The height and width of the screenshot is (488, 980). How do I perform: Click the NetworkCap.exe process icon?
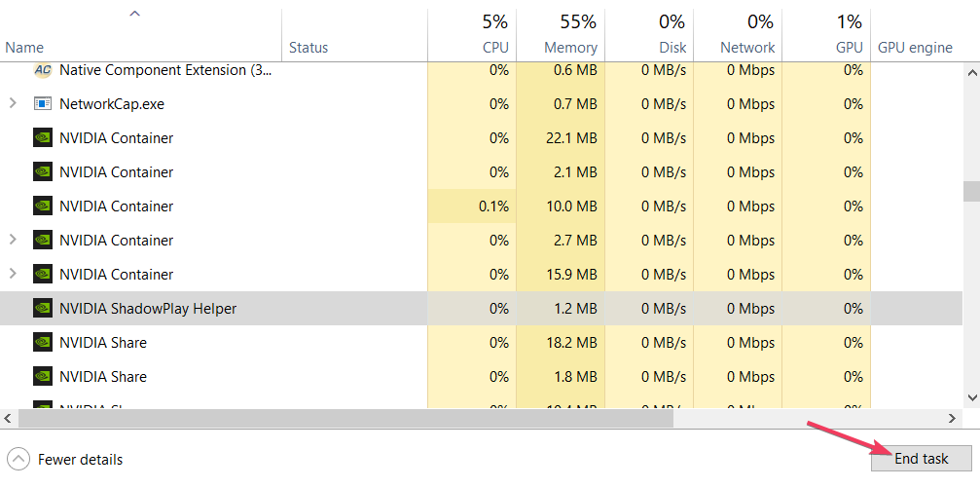tap(42, 104)
